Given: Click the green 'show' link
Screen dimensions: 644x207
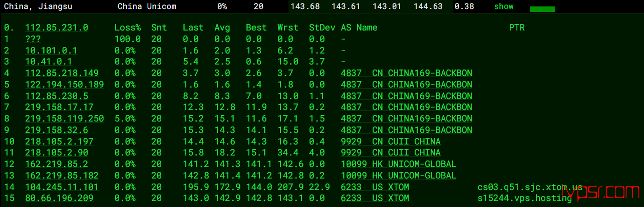Looking at the screenshot, I should [504, 6].
